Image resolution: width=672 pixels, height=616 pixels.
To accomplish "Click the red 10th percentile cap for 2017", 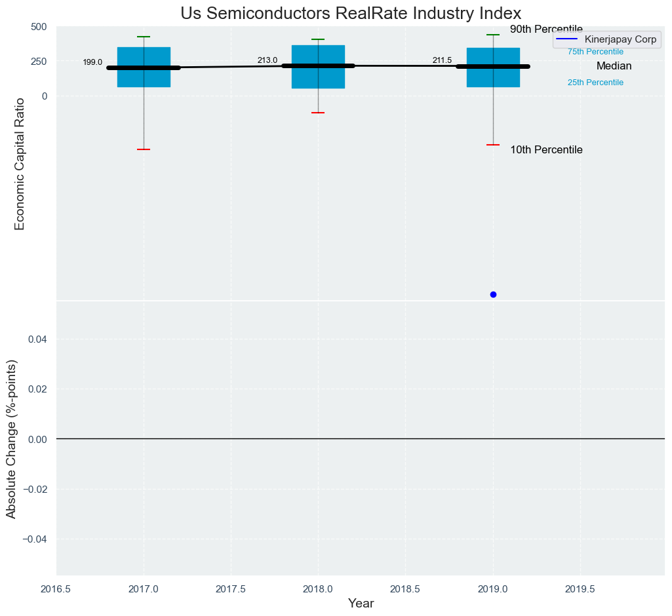I will tap(144, 149).
